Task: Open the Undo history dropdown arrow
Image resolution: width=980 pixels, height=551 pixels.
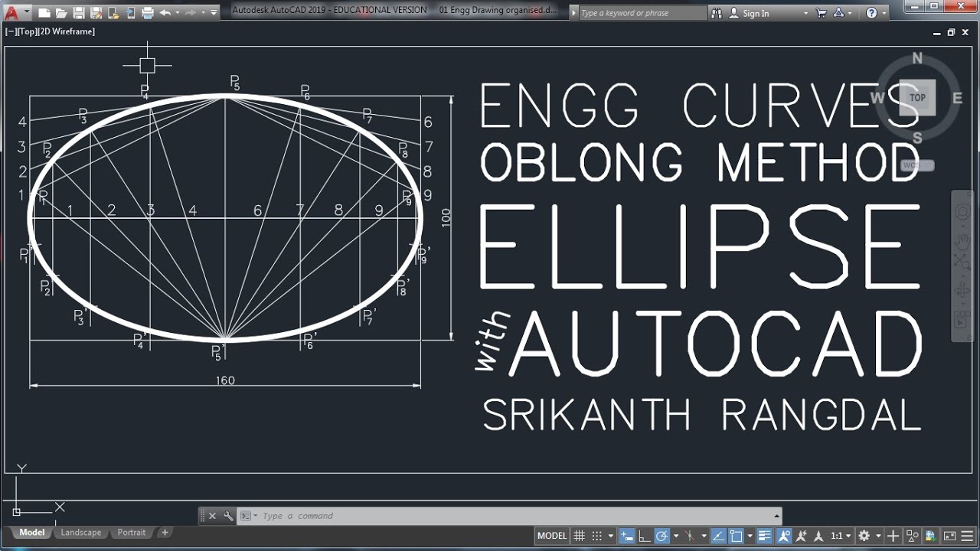Action: 178,13
